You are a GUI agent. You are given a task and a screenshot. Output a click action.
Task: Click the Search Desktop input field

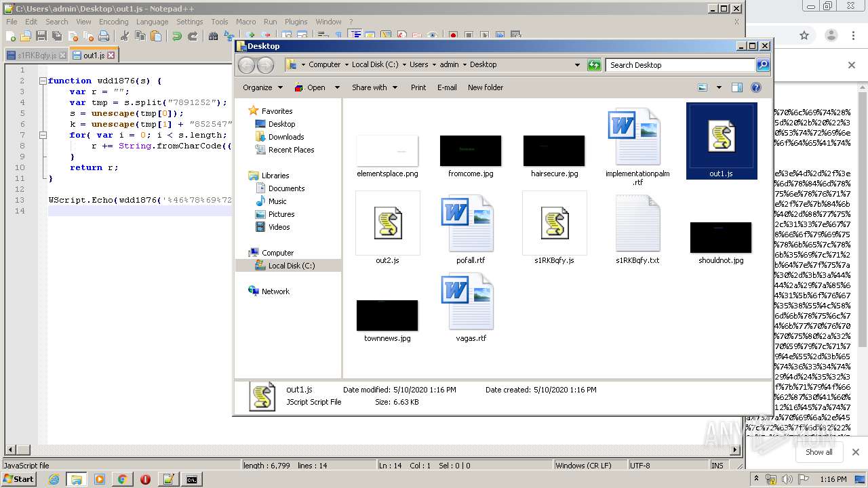[x=680, y=65]
